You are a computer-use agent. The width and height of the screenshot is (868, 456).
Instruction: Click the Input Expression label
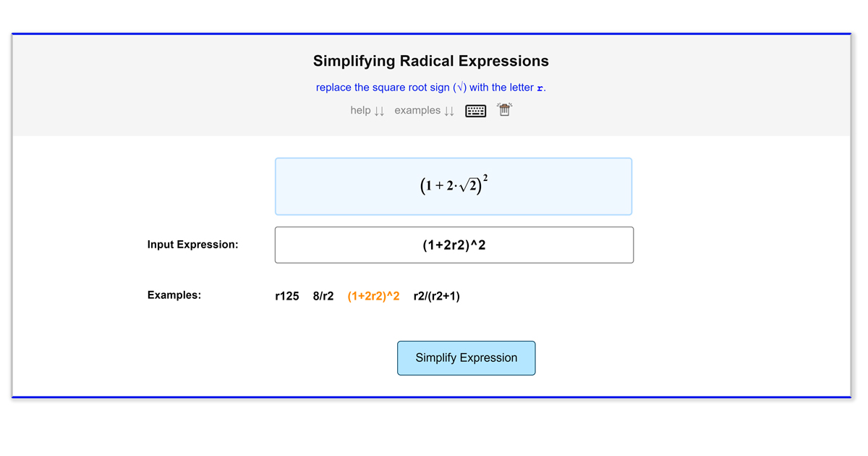[x=192, y=245]
